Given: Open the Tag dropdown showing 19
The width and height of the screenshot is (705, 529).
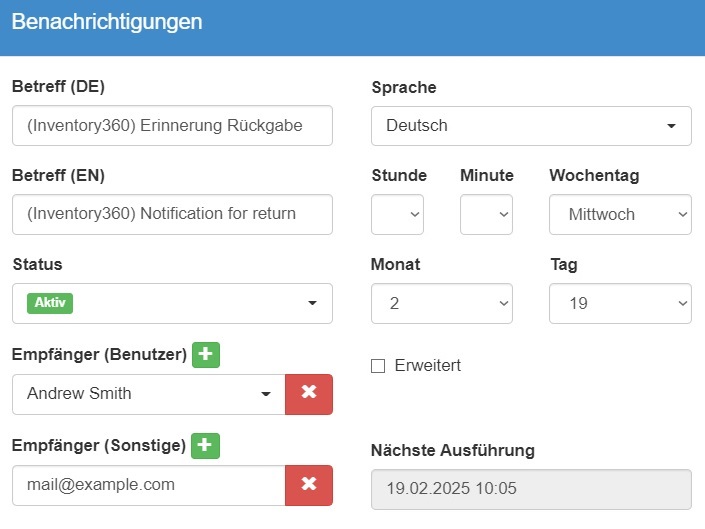Looking at the screenshot, I should (x=620, y=303).
